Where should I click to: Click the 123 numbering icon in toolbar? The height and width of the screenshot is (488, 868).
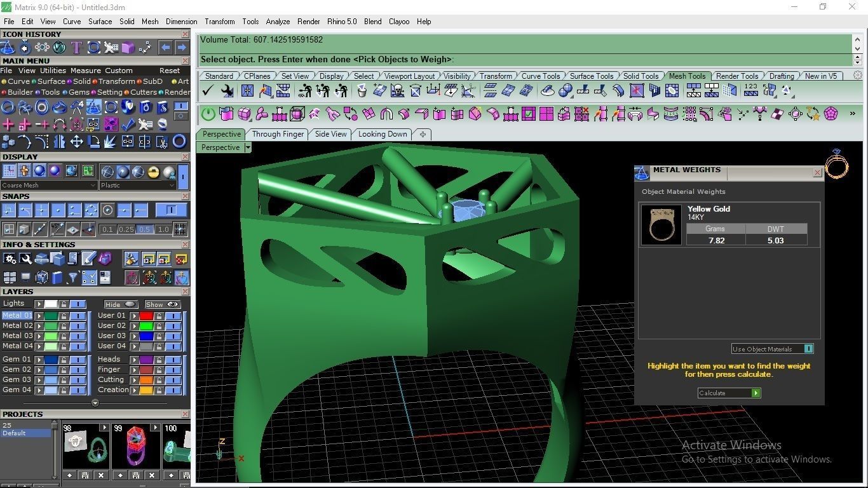coord(751,90)
